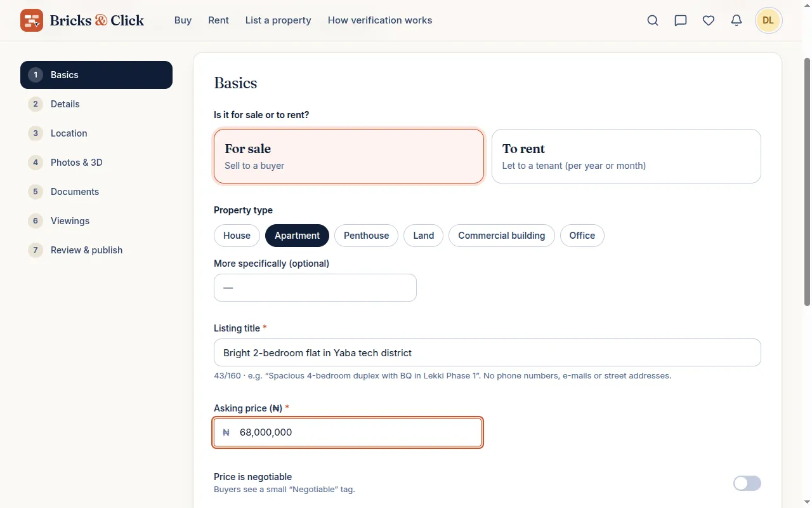Viewport: 812px width, 508px height.
Task: Open the messages chat icon
Action: [681, 20]
